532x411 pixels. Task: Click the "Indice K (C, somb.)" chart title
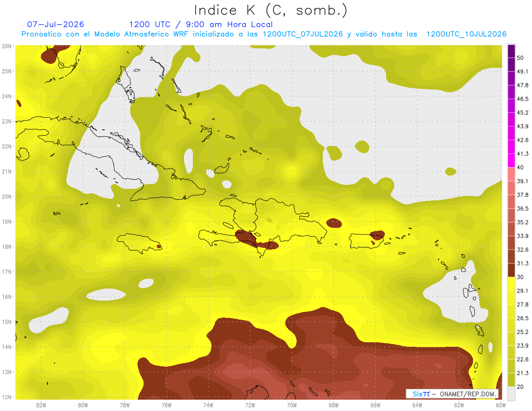coord(271,10)
